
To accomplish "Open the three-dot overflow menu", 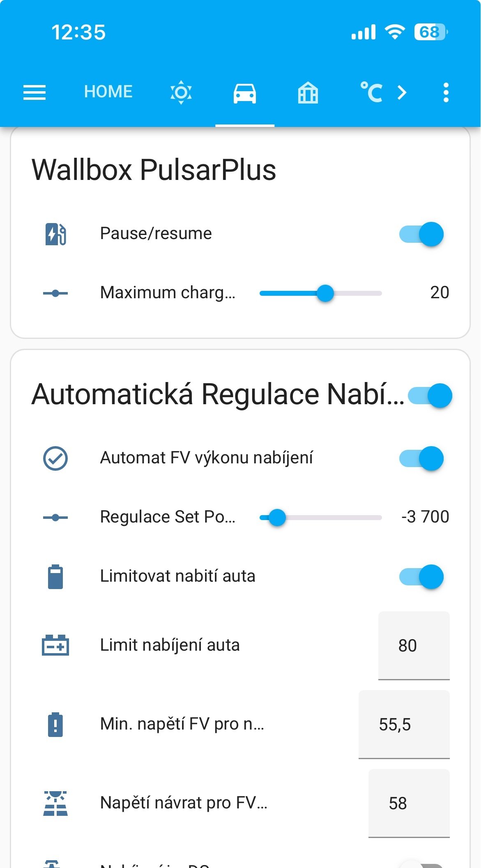I will coord(446,92).
